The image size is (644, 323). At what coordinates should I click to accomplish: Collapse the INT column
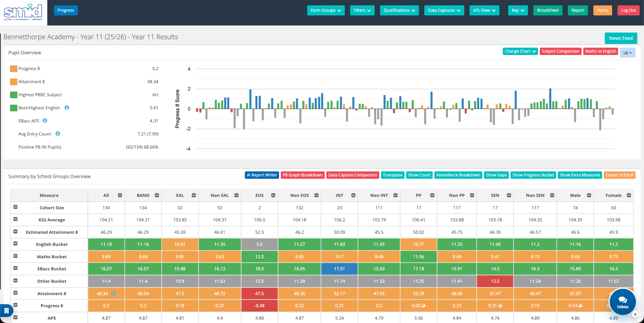[353, 195]
